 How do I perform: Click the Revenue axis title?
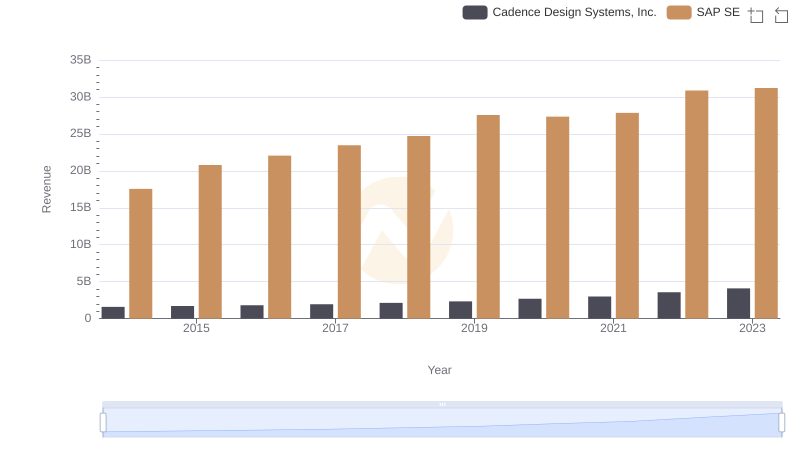pos(46,189)
